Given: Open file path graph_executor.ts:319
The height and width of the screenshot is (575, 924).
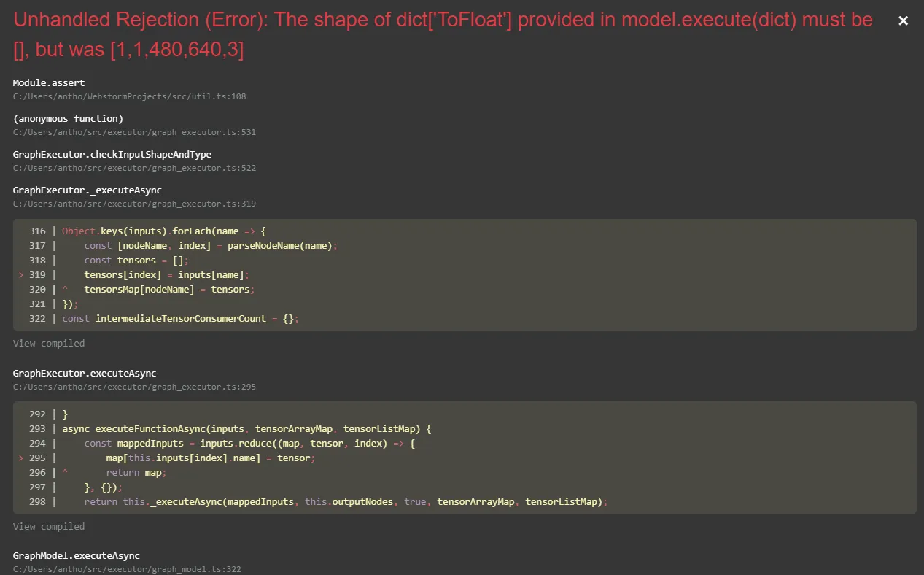Looking at the screenshot, I should click(134, 204).
